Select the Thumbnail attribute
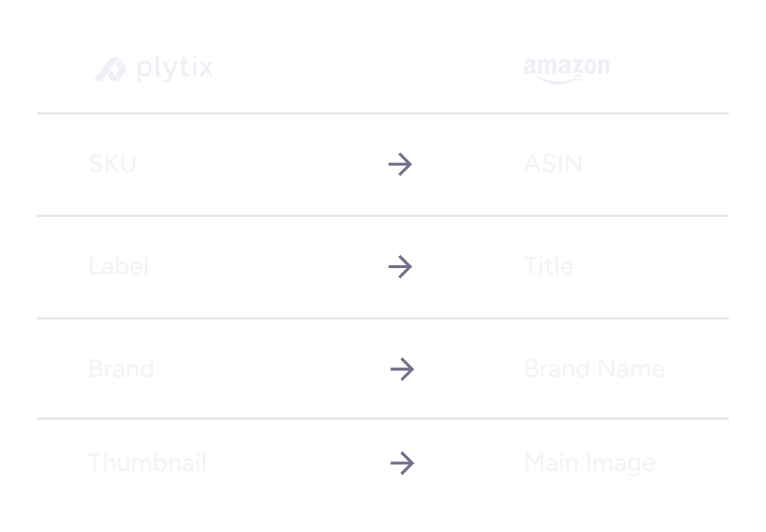The width and height of the screenshot is (766, 532). coord(147,463)
